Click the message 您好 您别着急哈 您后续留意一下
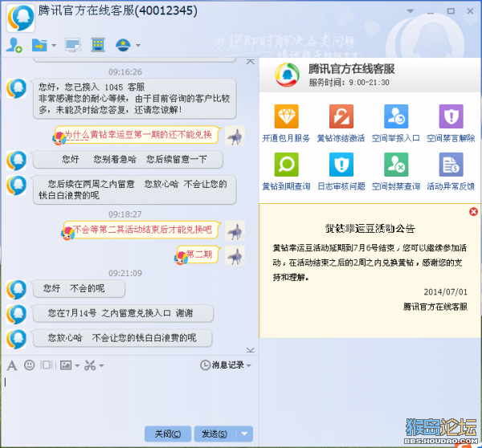 click(128, 159)
